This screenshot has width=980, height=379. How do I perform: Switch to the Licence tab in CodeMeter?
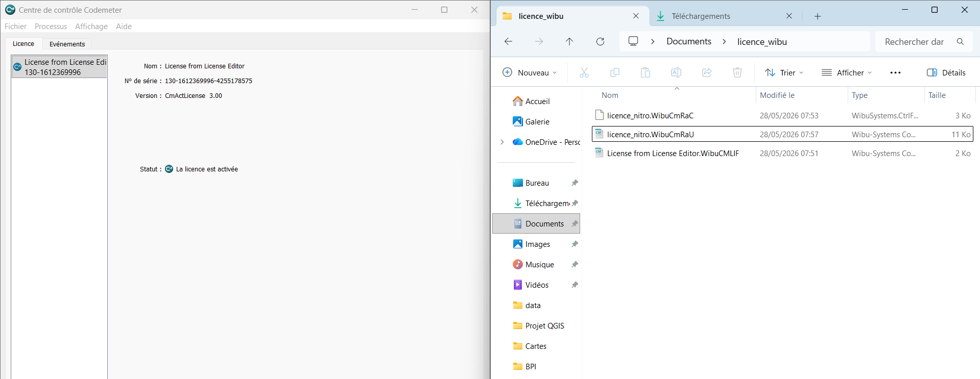(x=23, y=44)
